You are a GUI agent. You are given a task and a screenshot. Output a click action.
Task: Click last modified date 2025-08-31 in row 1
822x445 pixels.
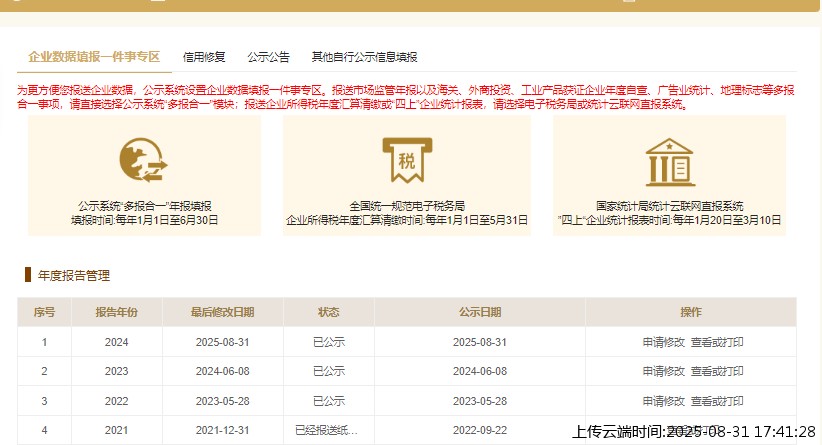point(222,342)
